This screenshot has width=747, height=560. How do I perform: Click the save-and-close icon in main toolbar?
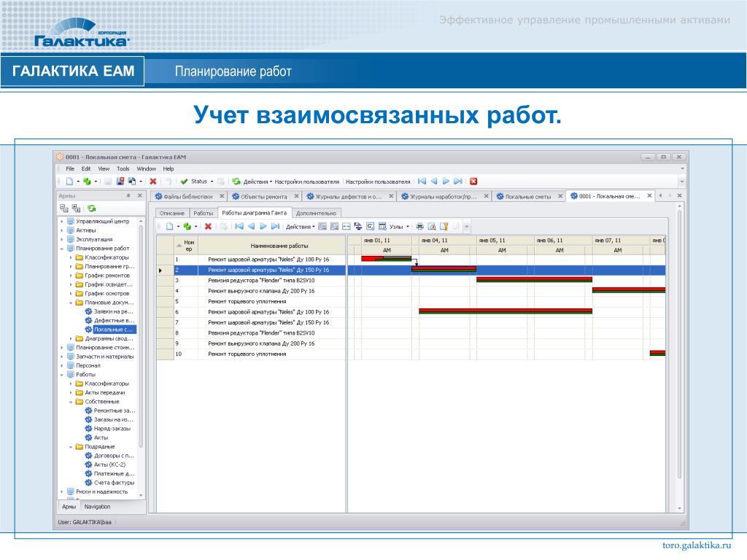(x=120, y=182)
